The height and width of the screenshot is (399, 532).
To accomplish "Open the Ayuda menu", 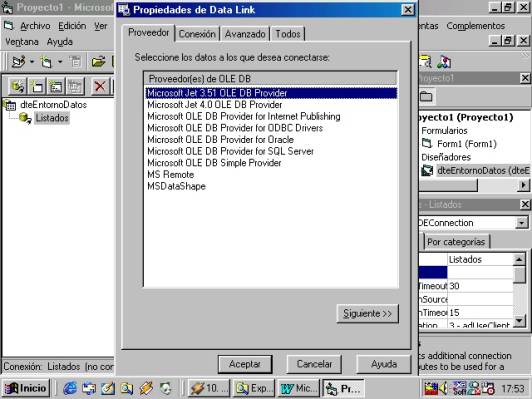I will click(60, 42).
